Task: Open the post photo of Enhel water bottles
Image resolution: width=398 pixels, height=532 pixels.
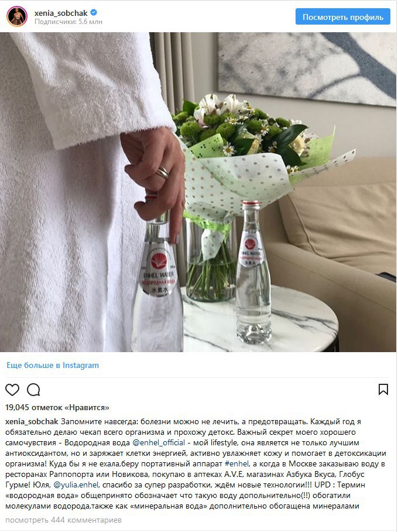Action: [198, 192]
